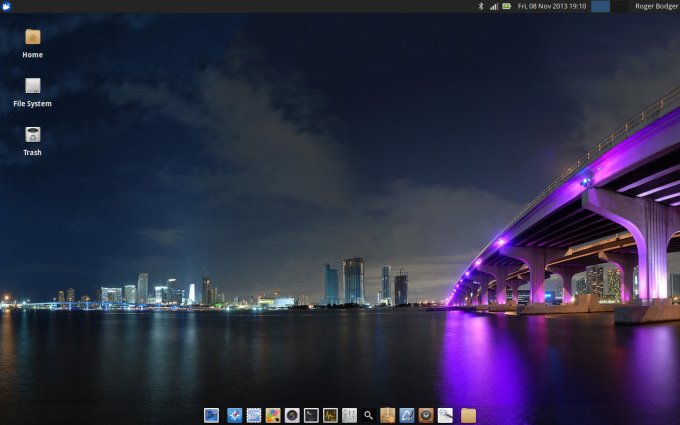The height and width of the screenshot is (425, 680).
Task: Launch the show-desktop icon in the dock
Action: tap(212, 415)
